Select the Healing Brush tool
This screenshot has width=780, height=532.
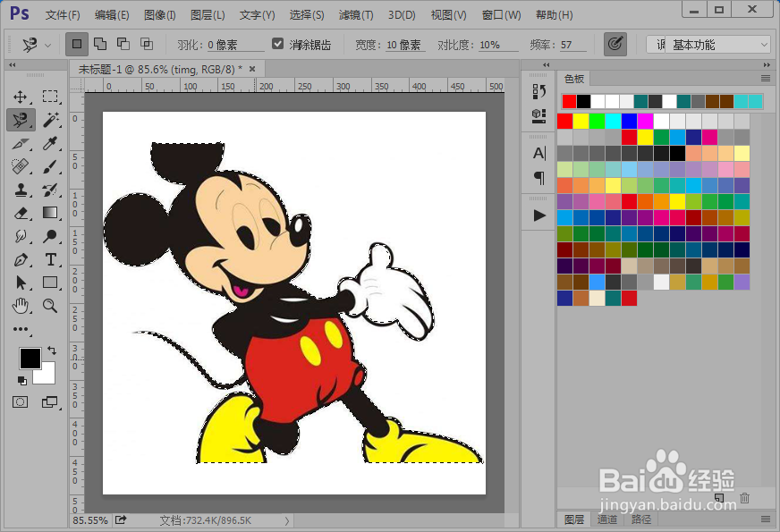(21, 166)
